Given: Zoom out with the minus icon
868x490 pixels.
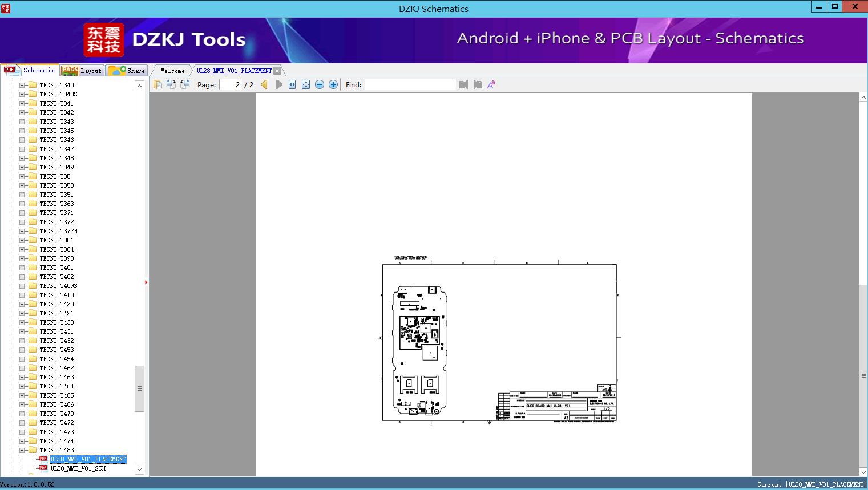Looking at the screenshot, I should click(x=320, y=84).
